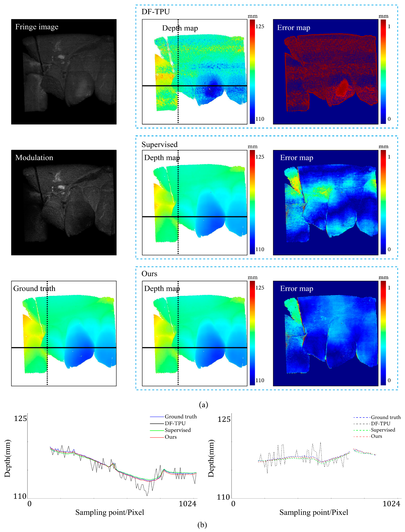Image resolution: width=405 pixels, height=532 pixels.
Task: Click DF-TPU in right plot legend
Action: 380,423
